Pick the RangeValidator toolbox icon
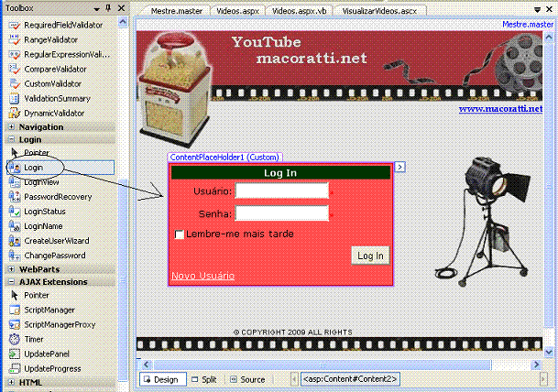The width and height of the screenshot is (558, 392). (15, 39)
